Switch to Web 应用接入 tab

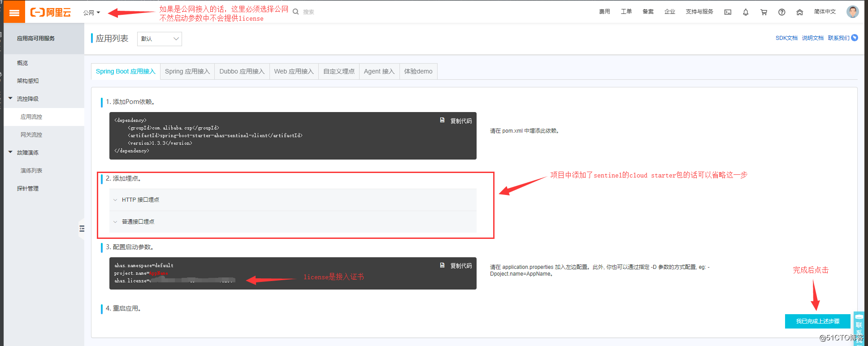point(294,71)
